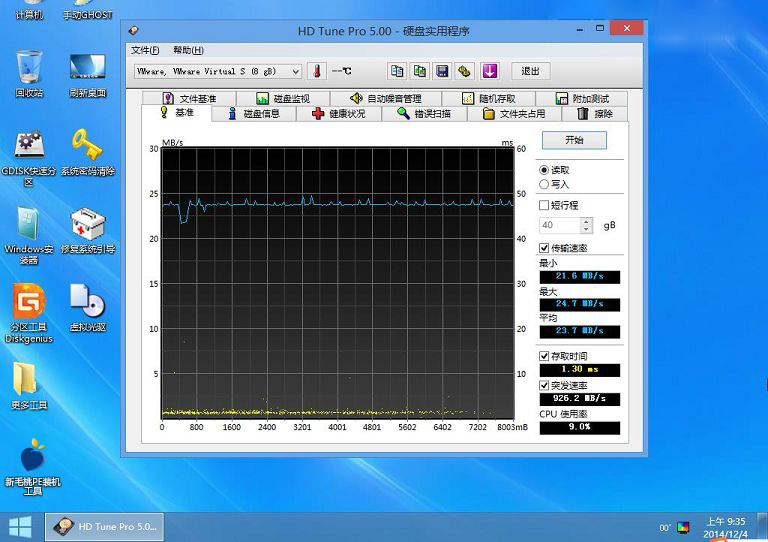Open 虚拟光驱 desktop icon
This screenshot has width=768, height=542.
click(88, 308)
